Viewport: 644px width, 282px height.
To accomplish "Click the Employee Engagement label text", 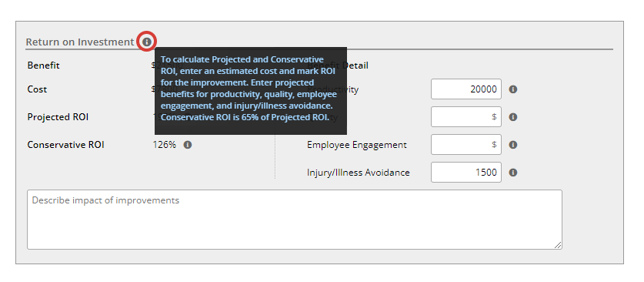I will click(x=357, y=145).
